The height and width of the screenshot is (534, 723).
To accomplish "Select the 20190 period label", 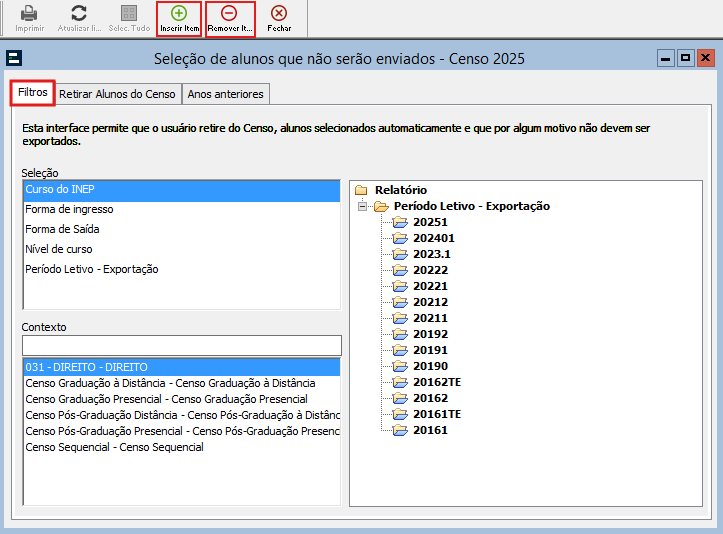I will coord(430,366).
